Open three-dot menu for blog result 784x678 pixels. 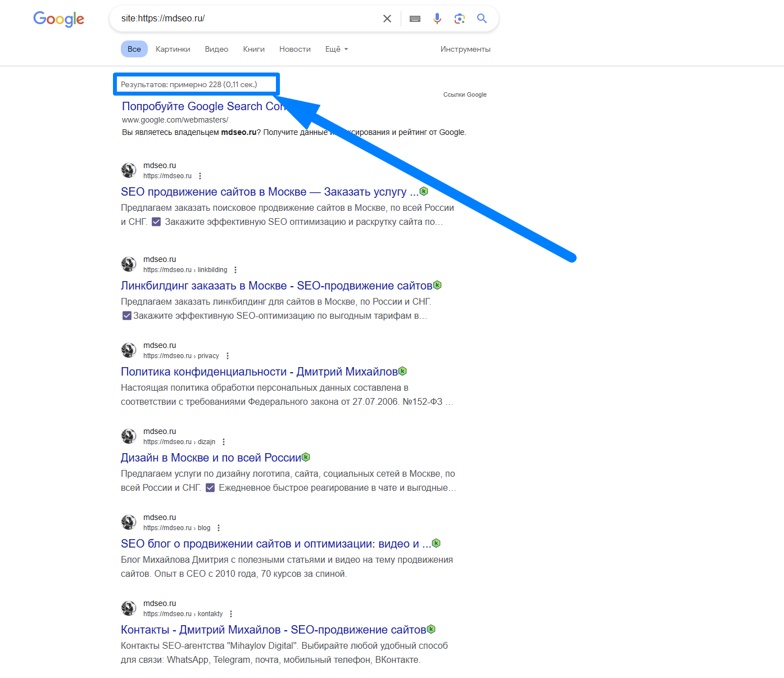[x=219, y=528]
